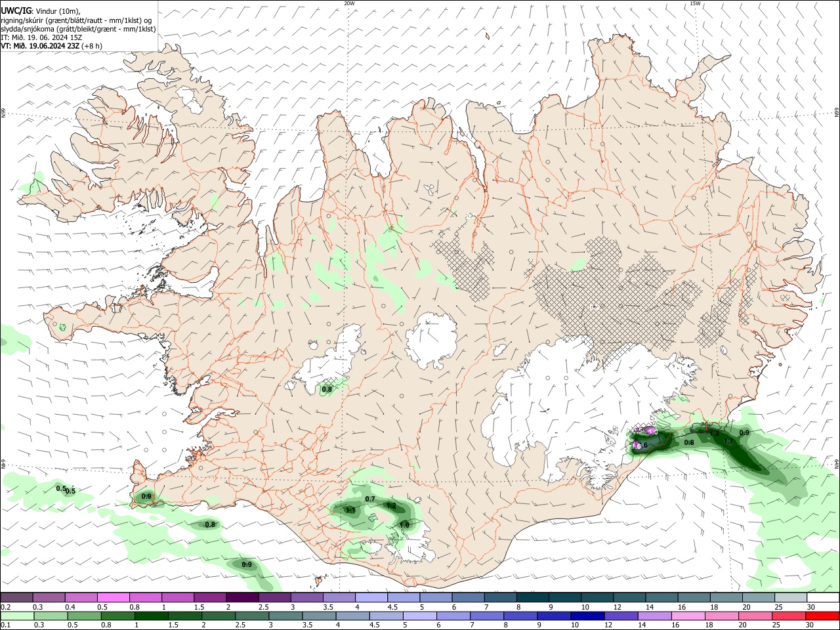Click the bright red 30 swatch in the lower legend row
The width and height of the screenshot is (840, 630).
click(x=823, y=616)
